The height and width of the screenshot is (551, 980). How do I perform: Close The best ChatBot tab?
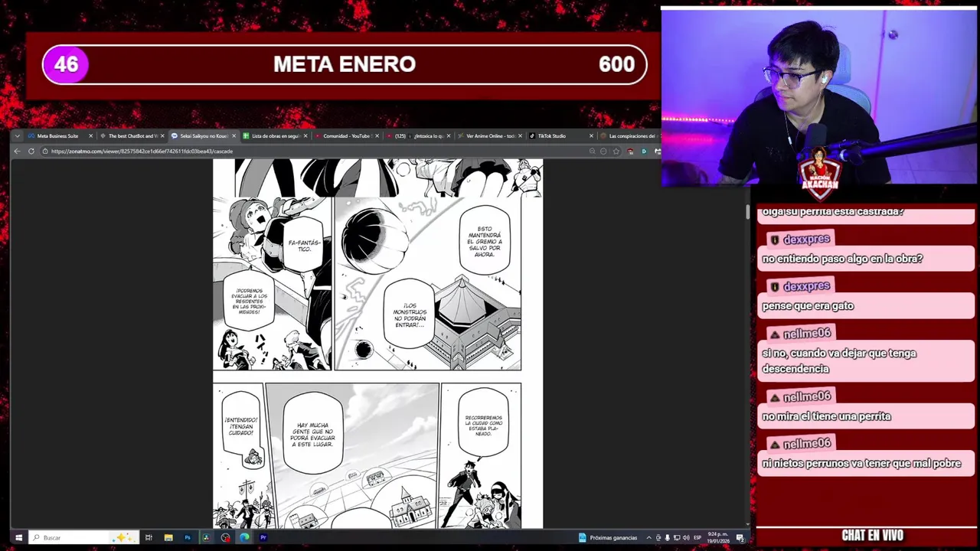(162, 135)
